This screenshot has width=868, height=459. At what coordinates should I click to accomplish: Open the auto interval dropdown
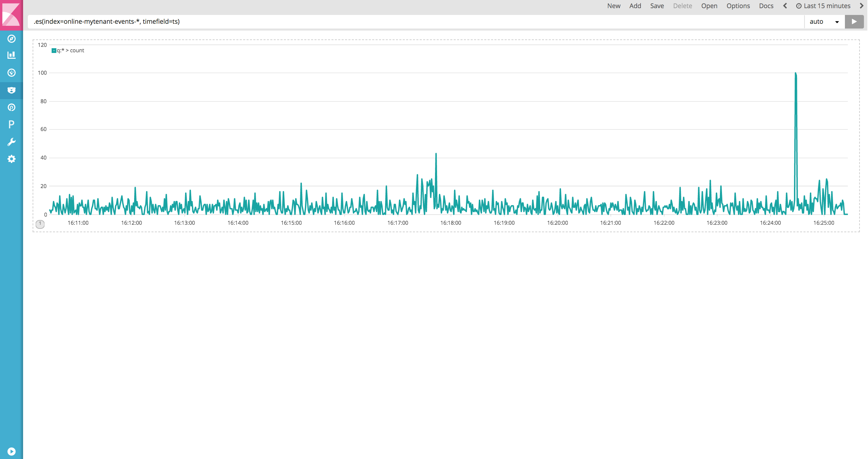point(825,22)
